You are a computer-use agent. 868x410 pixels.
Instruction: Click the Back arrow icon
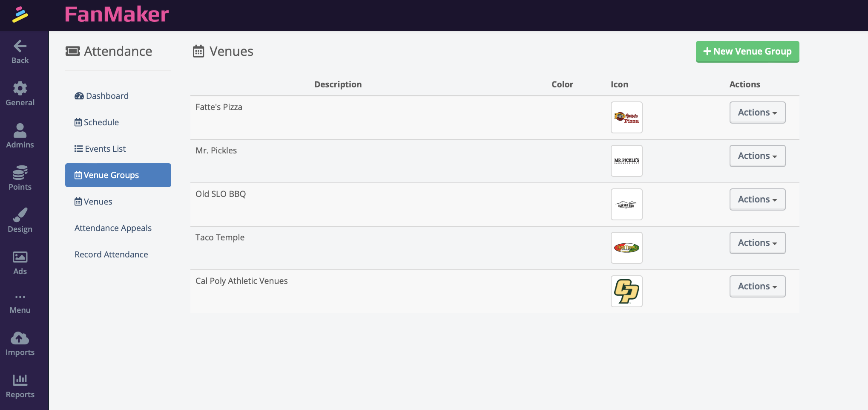(20, 46)
